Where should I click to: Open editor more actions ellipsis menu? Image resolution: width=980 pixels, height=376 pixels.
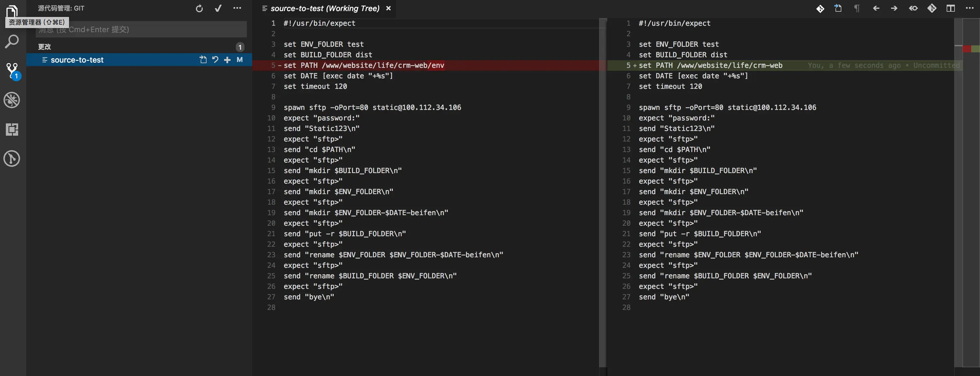point(969,8)
